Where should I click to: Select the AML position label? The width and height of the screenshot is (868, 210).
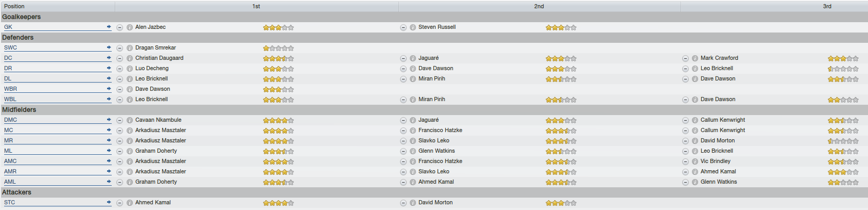click(x=10, y=182)
